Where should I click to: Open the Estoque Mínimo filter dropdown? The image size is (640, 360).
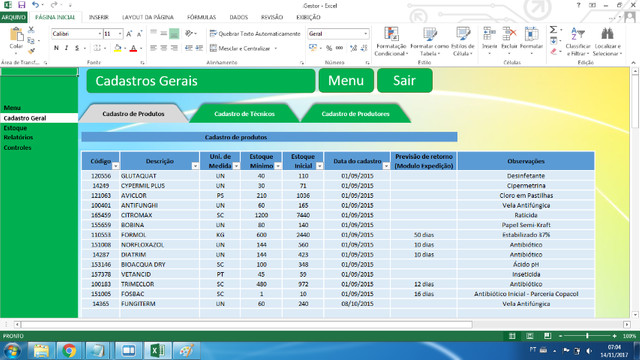tap(278, 166)
